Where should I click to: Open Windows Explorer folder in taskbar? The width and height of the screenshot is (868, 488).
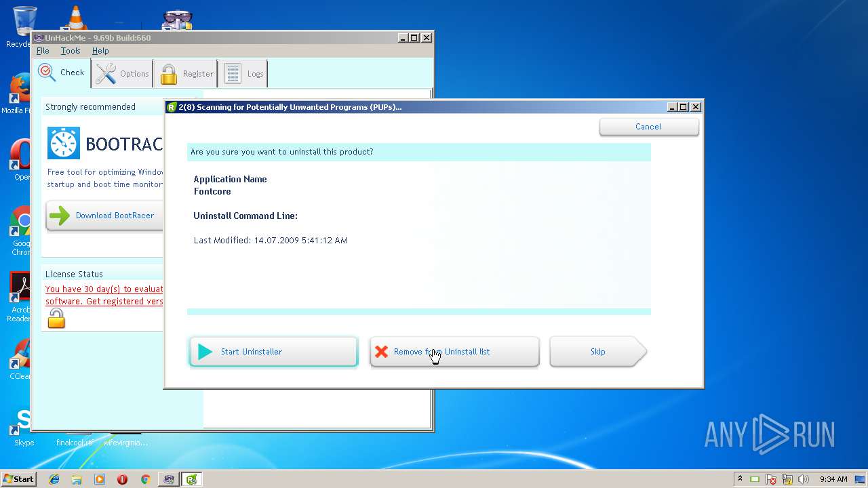tap(77, 479)
